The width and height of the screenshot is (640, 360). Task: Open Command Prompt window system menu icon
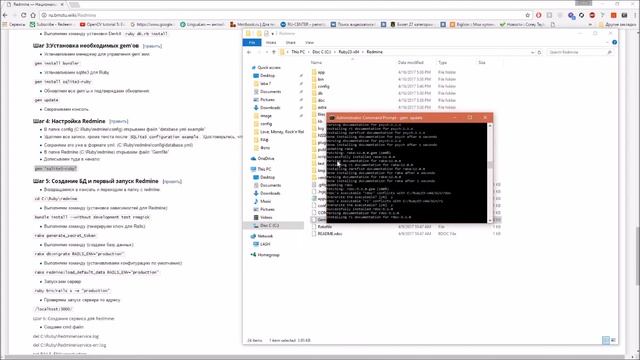[332, 118]
